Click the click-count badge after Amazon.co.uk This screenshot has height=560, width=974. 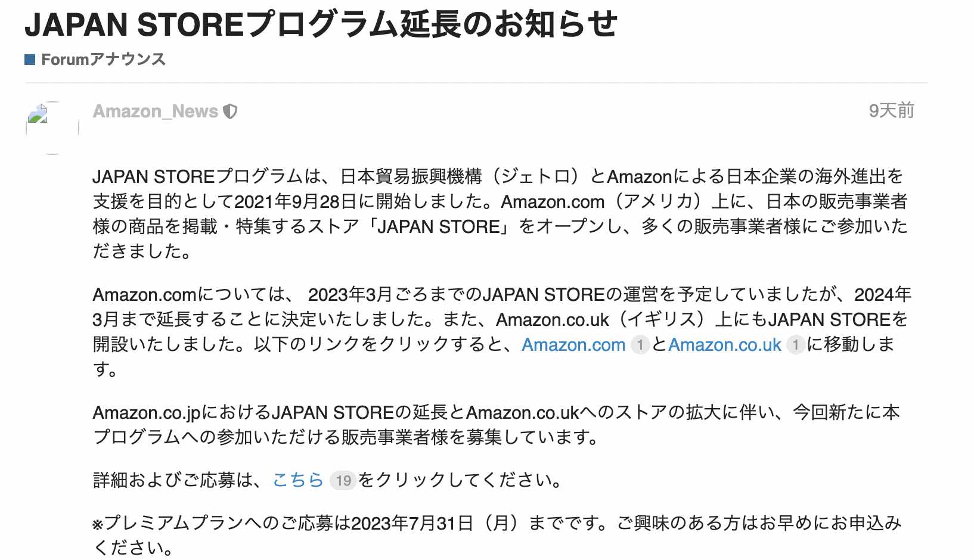[x=796, y=344]
